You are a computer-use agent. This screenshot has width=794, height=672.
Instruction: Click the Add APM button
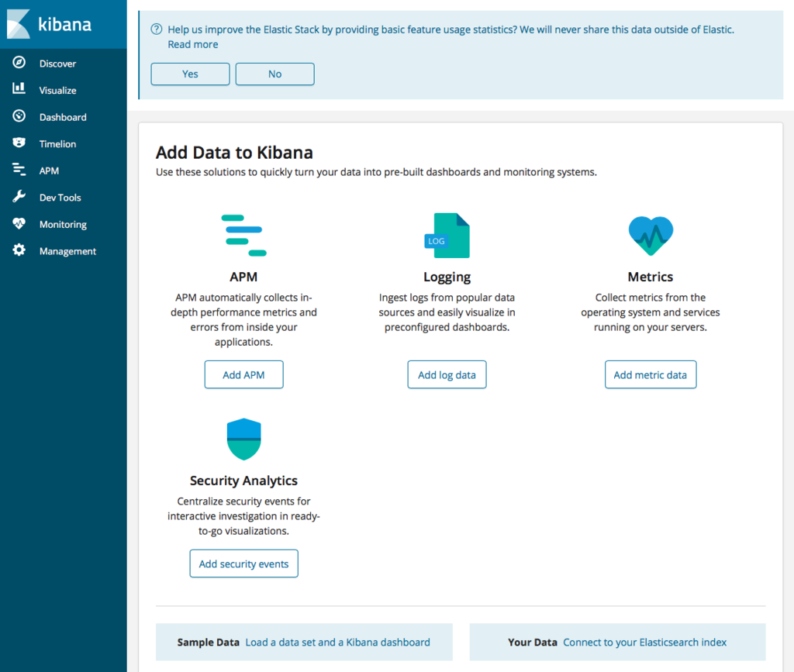tap(243, 374)
